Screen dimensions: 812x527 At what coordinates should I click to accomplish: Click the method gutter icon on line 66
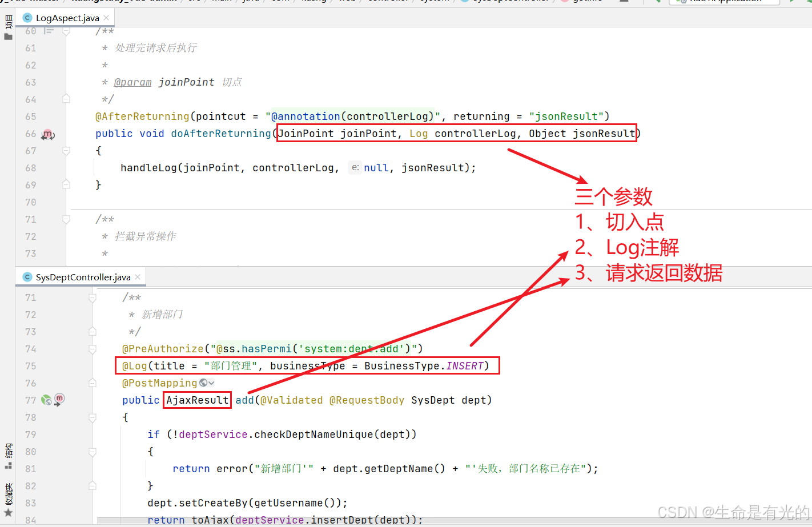coord(48,134)
